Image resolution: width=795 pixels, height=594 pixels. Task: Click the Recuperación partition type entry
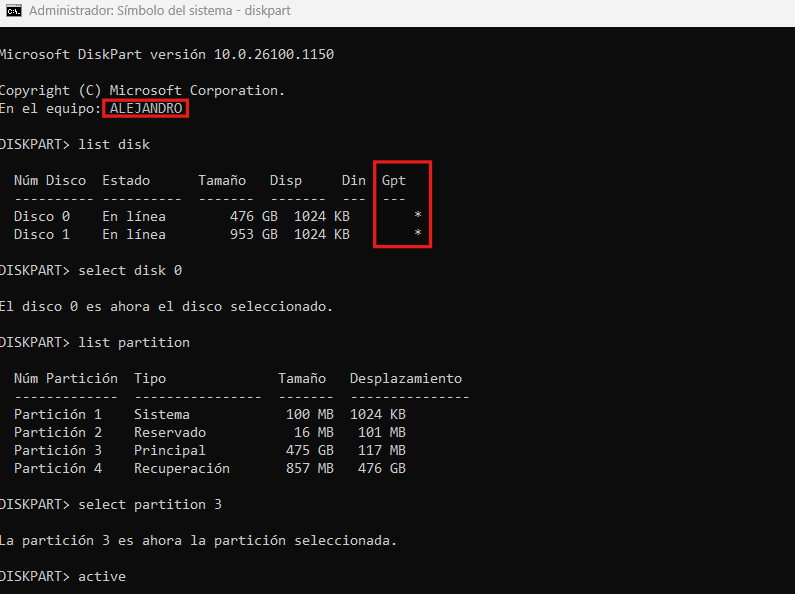pyautogui.click(x=181, y=468)
